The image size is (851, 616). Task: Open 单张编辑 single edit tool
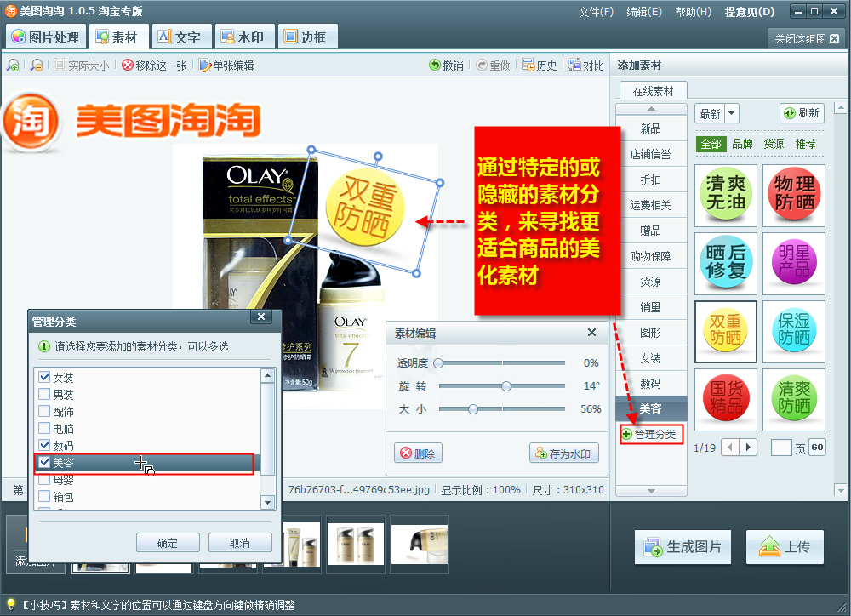tap(226, 66)
